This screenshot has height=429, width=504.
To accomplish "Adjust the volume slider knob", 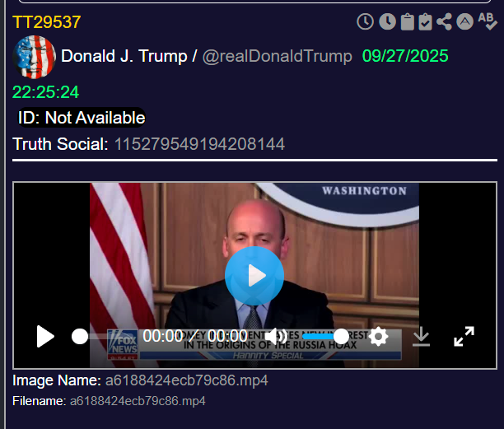I will (x=341, y=337).
